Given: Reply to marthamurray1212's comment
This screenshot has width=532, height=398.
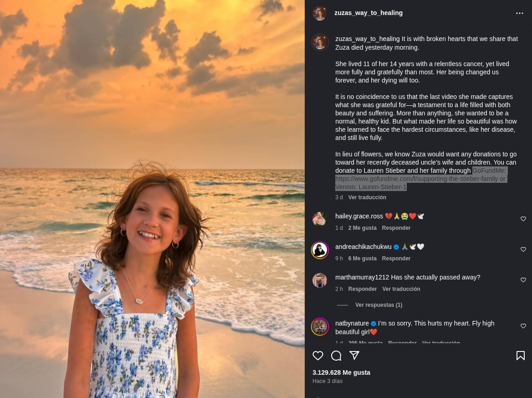Looking at the screenshot, I should pos(363,289).
